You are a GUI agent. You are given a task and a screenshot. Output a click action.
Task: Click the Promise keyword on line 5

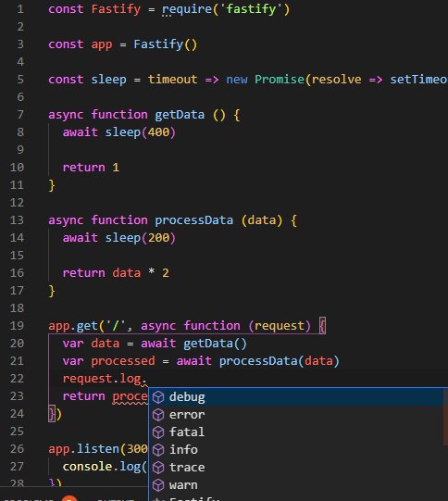(280, 80)
